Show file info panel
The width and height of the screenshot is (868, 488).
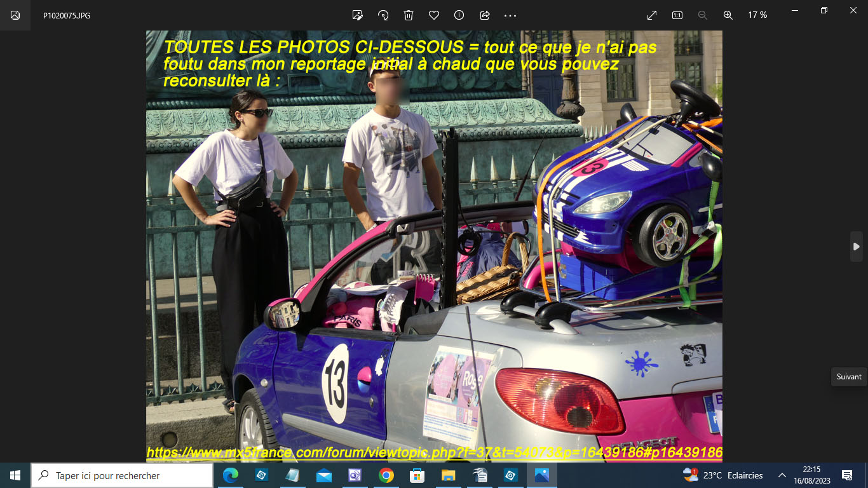click(459, 15)
